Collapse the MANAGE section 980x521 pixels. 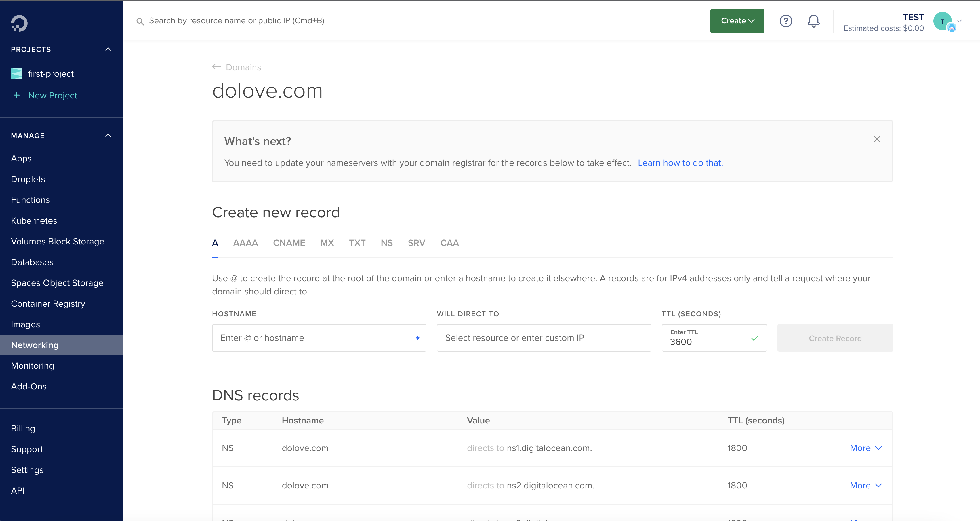coord(108,136)
